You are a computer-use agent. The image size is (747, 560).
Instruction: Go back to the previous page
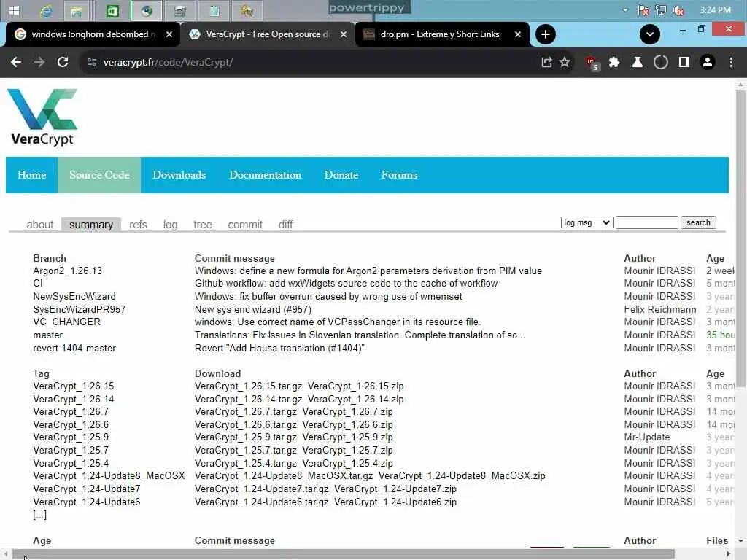pyautogui.click(x=16, y=63)
